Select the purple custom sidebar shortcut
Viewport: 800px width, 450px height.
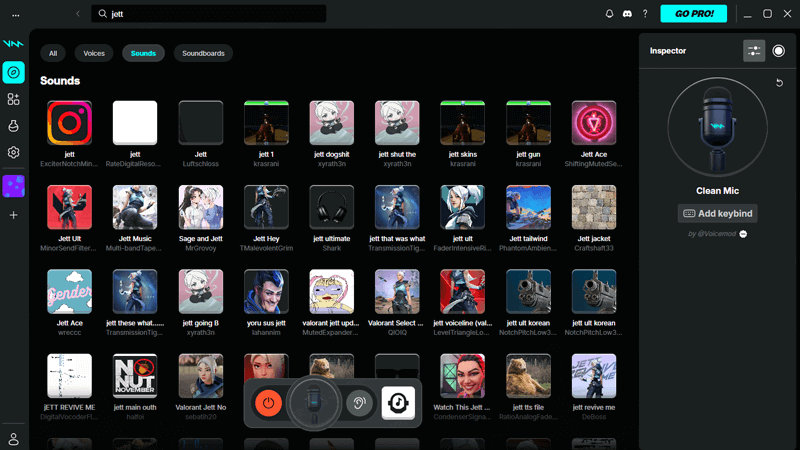[x=13, y=186]
